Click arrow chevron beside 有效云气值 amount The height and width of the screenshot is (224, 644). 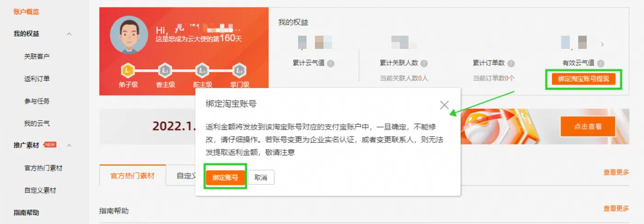[x=602, y=45]
